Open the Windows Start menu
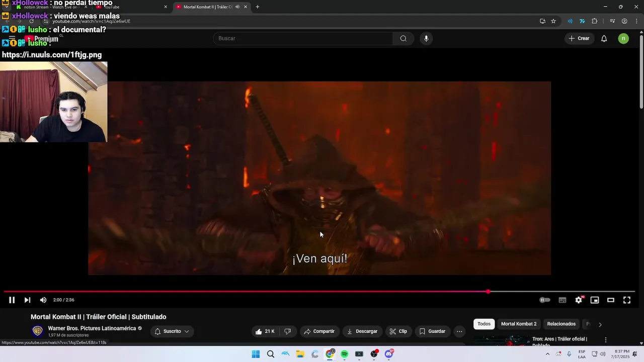The image size is (644, 362). pyautogui.click(x=256, y=354)
